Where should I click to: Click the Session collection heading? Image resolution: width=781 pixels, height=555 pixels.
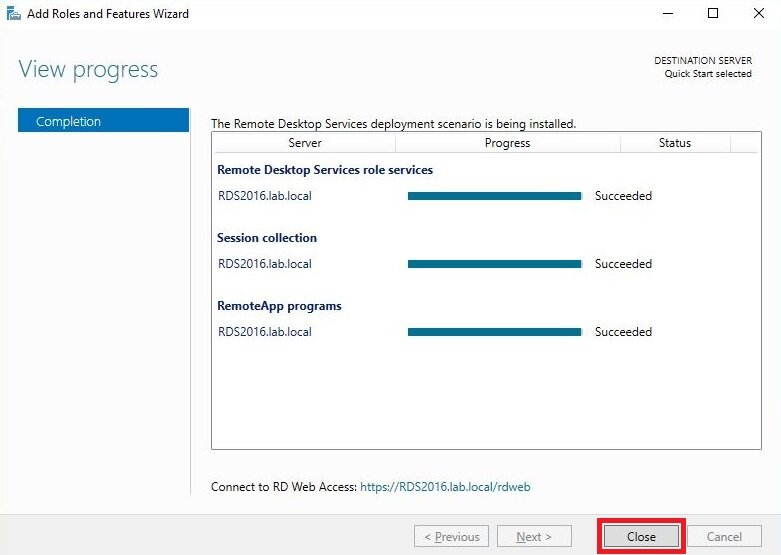[x=267, y=238]
